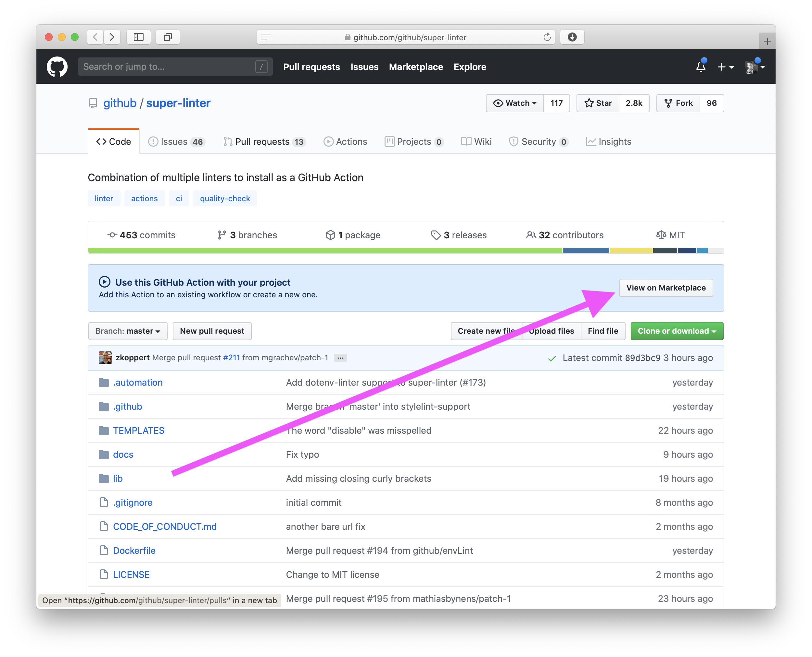The width and height of the screenshot is (812, 657).
Task: Star the super-linter repository
Action: (598, 103)
